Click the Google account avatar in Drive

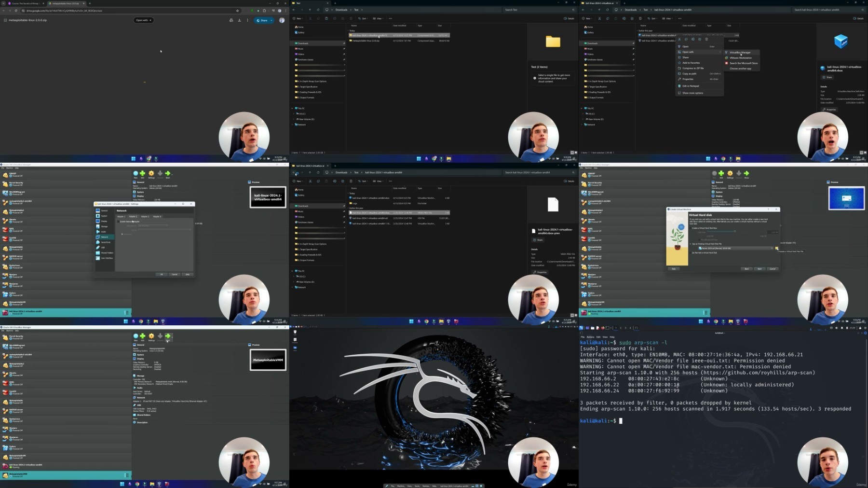coord(282,20)
